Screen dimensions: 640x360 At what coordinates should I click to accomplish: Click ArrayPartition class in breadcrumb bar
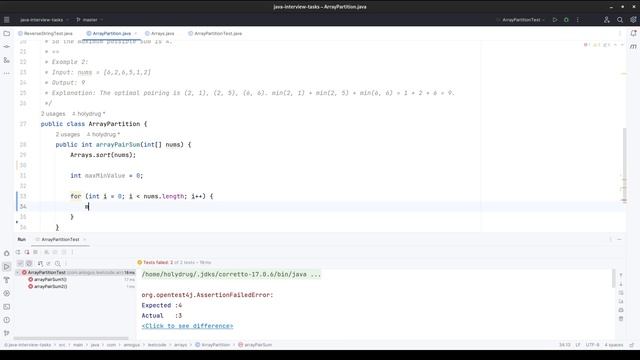(x=213, y=345)
